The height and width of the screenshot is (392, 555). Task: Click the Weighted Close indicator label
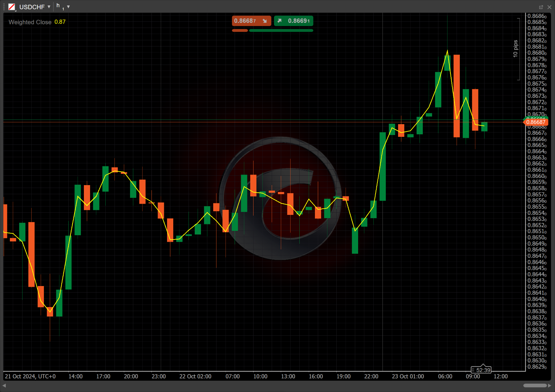pyautogui.click(x=30, y=22)
